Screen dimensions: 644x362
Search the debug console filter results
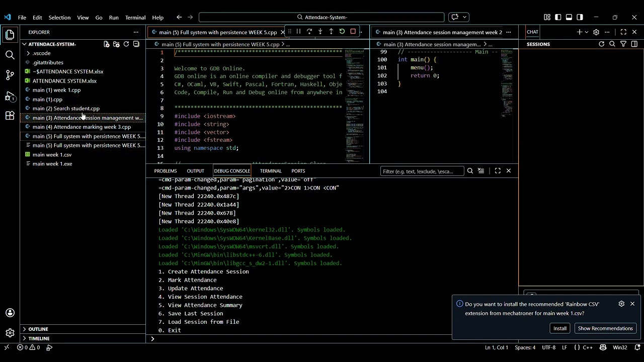pyautogui.click(x=470, y=171)
